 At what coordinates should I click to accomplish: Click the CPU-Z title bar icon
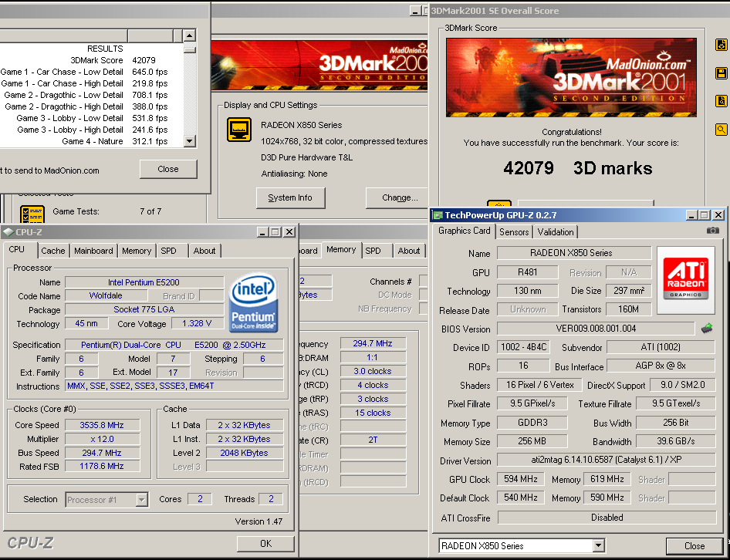click(x=8, y=232)
